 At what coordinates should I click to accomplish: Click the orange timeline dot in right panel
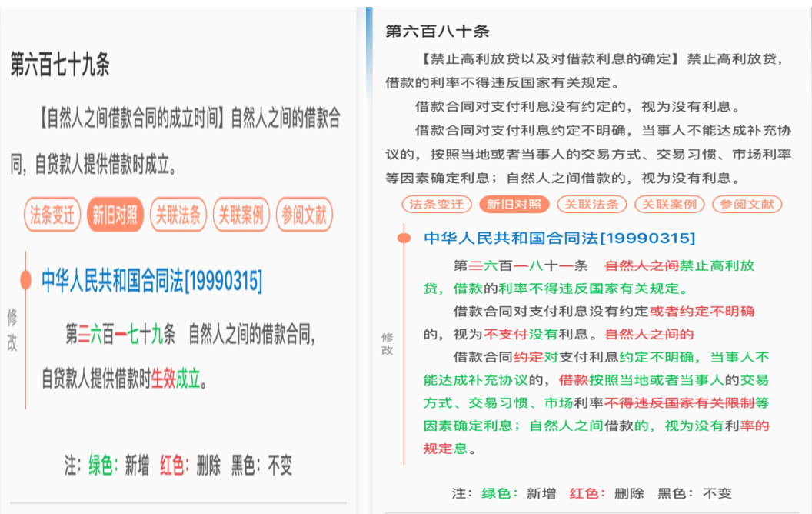coord(404,238)
